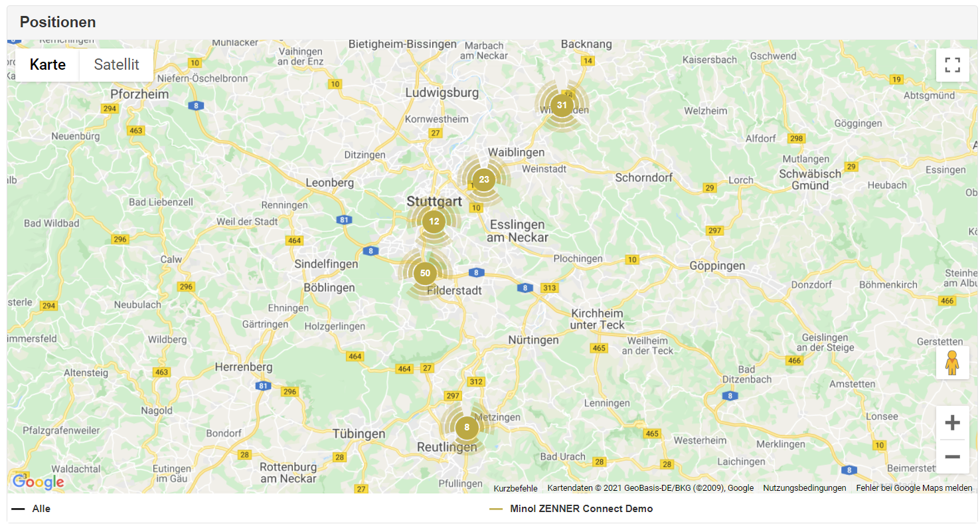Click the Stuttgart city label

[434, 201]
